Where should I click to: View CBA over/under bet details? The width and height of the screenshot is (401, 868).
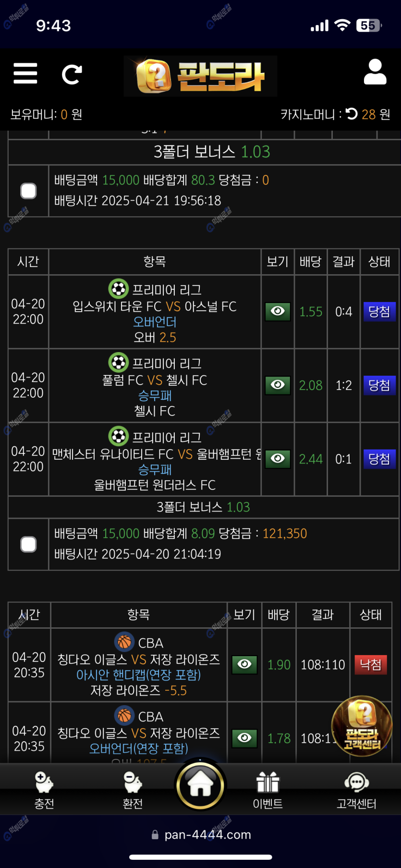pyautogui.click(x=244, y=738)
